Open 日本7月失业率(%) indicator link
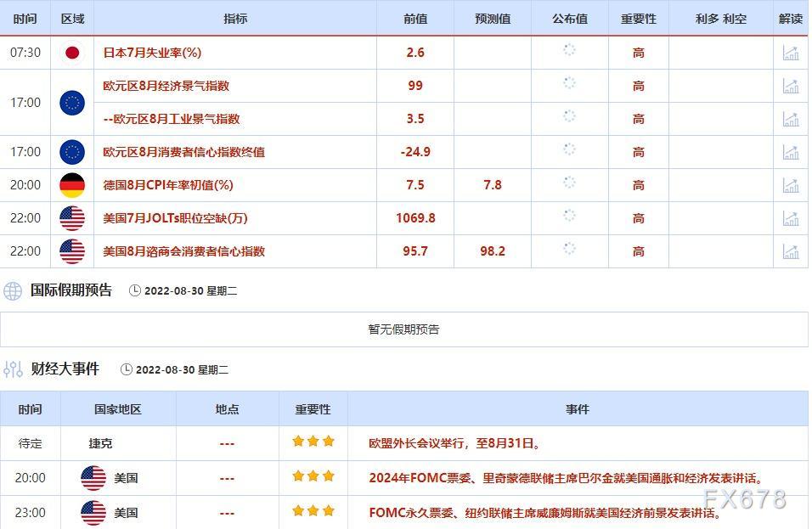 [152, 53]
